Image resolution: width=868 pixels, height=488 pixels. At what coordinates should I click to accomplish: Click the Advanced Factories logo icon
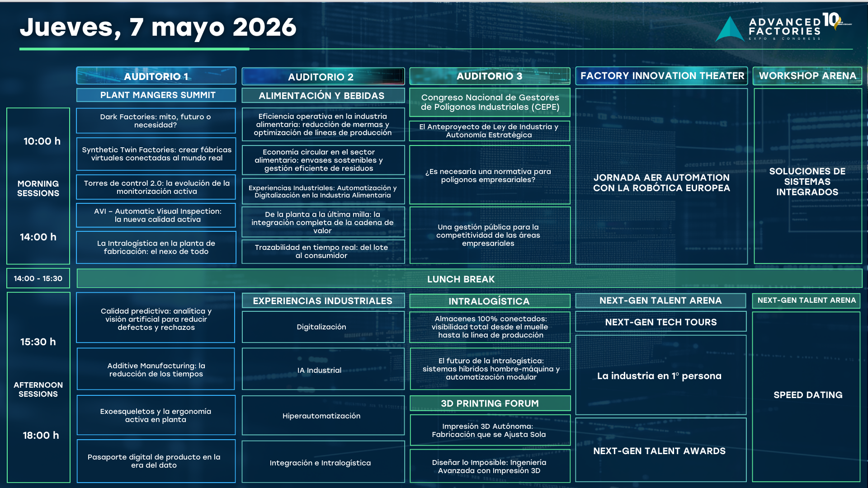click(x=730, y=30)
